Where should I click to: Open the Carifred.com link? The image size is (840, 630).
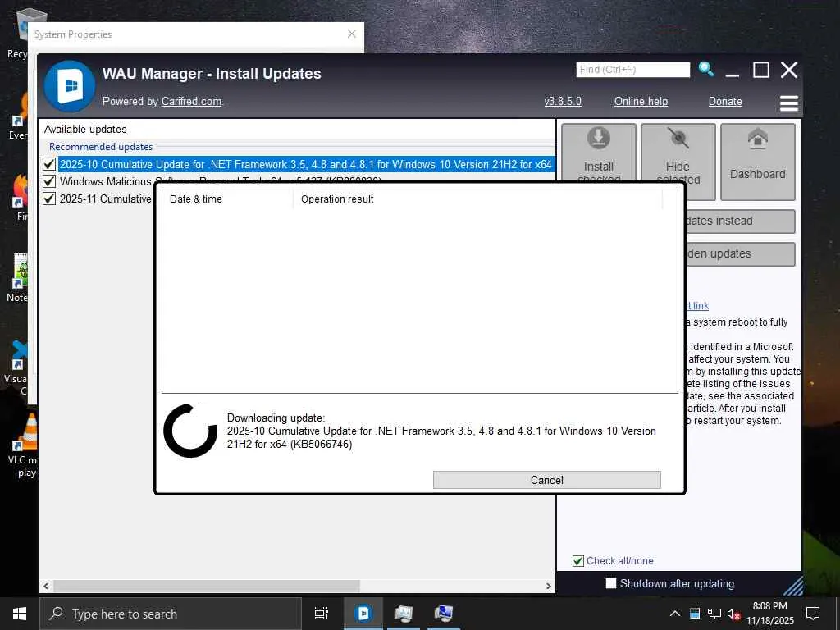[191, 101]
